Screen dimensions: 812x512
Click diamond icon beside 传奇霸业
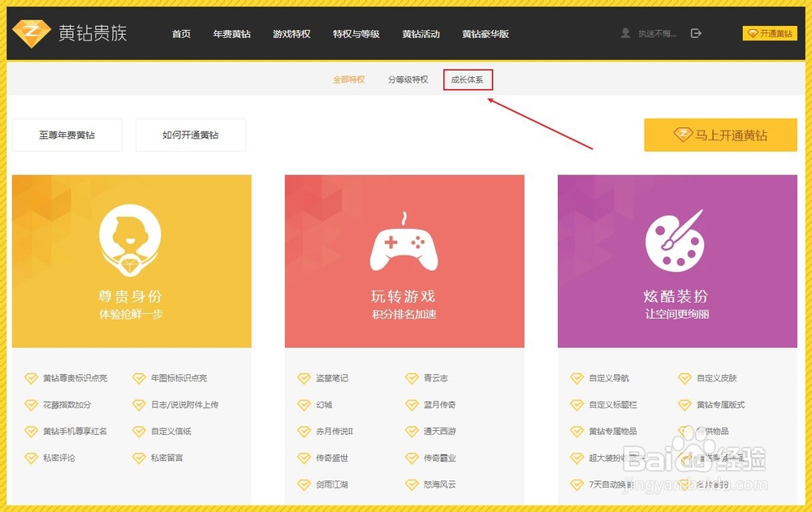click(x=412, y=458)
